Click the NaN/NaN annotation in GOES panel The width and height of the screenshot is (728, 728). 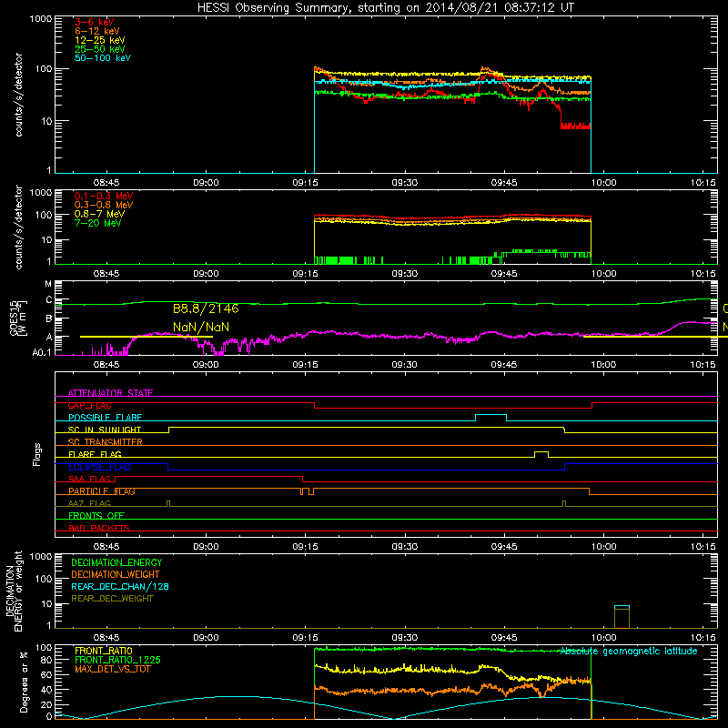[200, 328]
